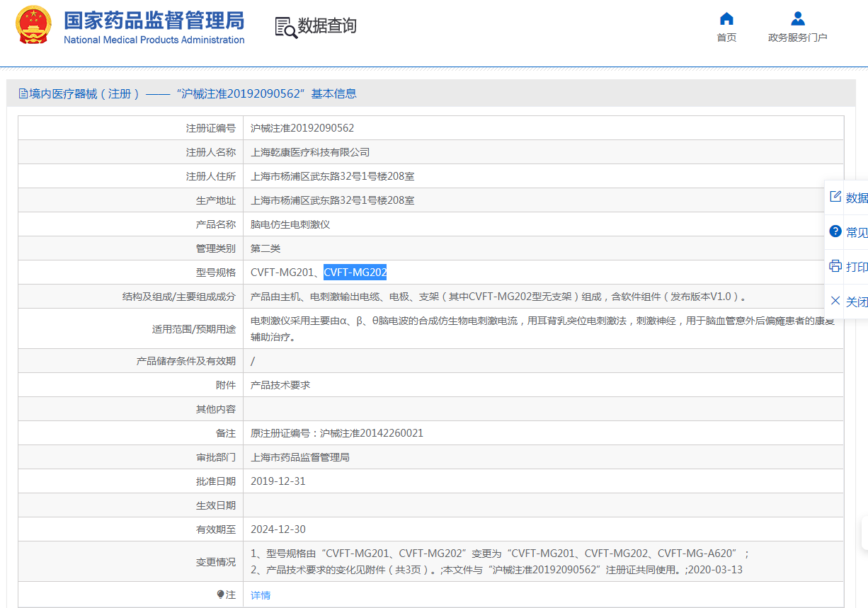Click the 第二类 category value
The width and height of the screenshot is (868, 608).
pyautogui.click(x=265, y=248)
